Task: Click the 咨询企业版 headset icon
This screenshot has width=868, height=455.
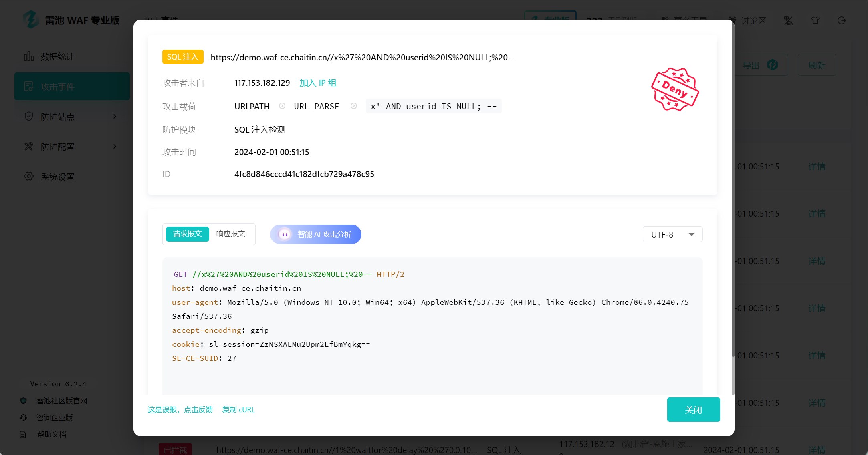Action: pos(23,418)
